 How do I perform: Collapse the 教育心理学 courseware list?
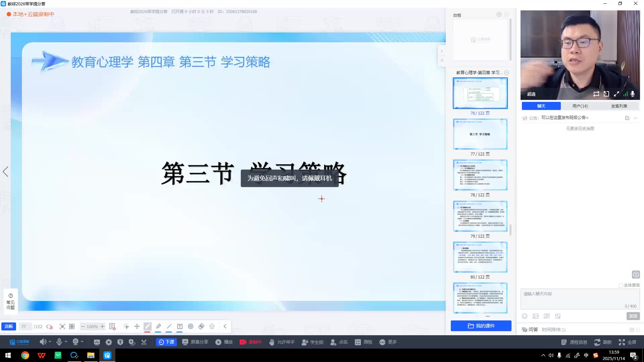506,72
